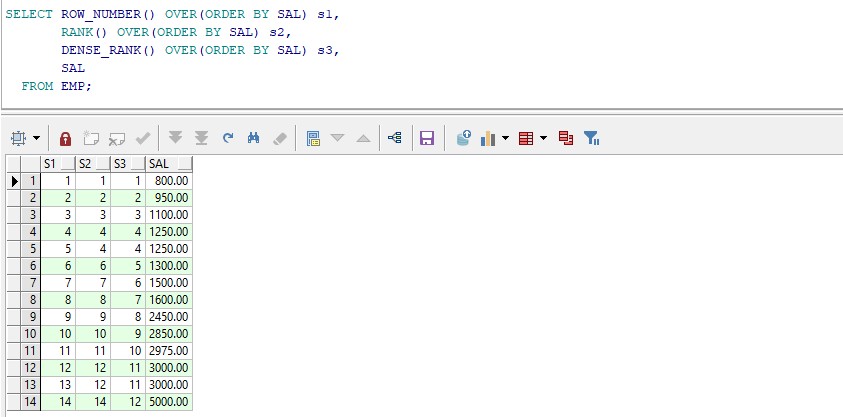Click the 3000.00 cell in row 13
The width and height of the screenshot is (843, 417).
click(x=169, y=385)
